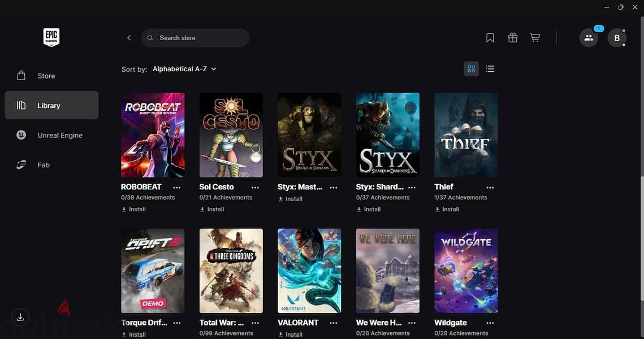Click Thief 1/37 Achievements text
This screenshot has width=644, height=339.
(461, 197)
